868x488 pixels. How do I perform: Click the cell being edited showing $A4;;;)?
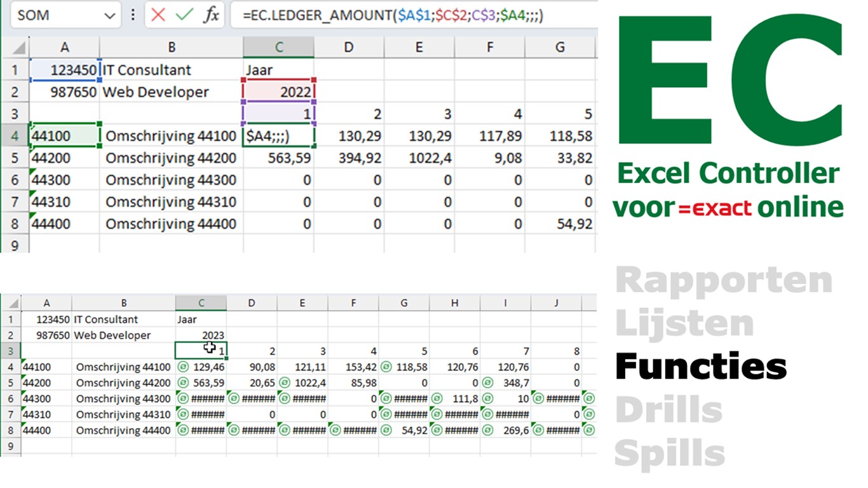(x=278, y=135)
